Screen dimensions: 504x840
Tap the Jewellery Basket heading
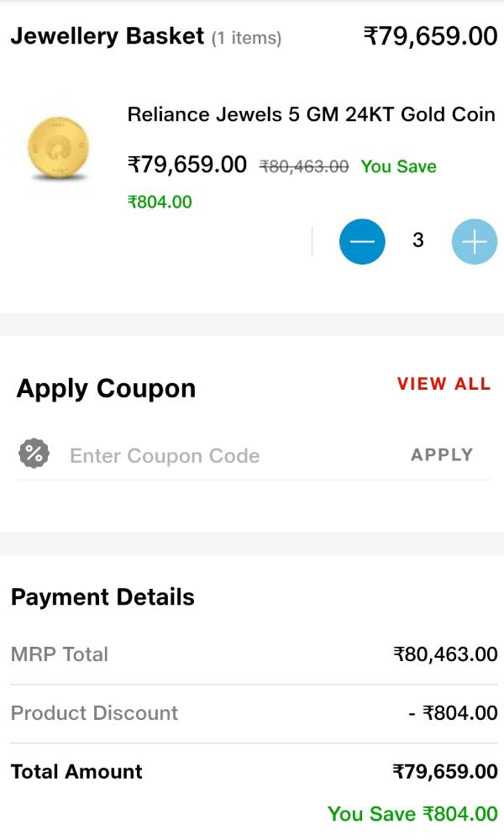tap(107, 36)
